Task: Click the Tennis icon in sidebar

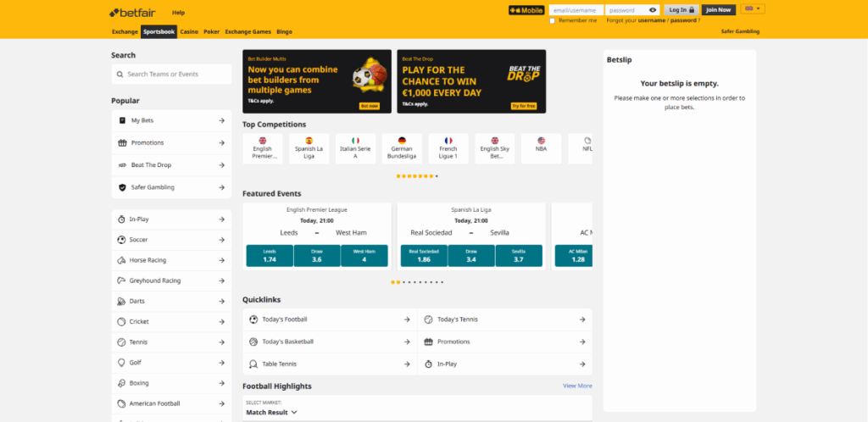Action: 121,342
